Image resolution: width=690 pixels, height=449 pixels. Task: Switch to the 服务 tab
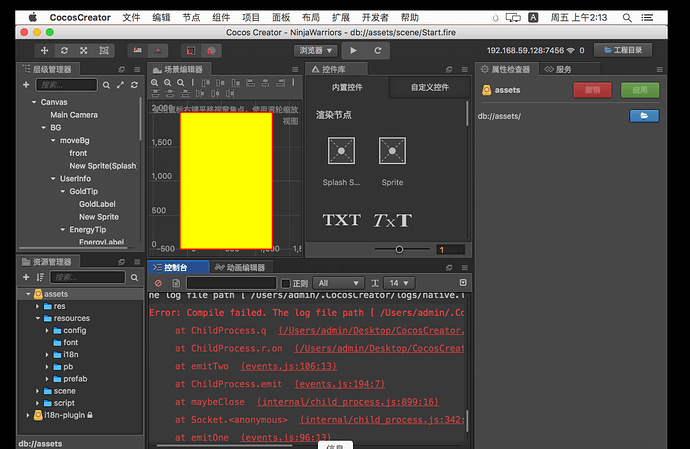click(558, 69)
